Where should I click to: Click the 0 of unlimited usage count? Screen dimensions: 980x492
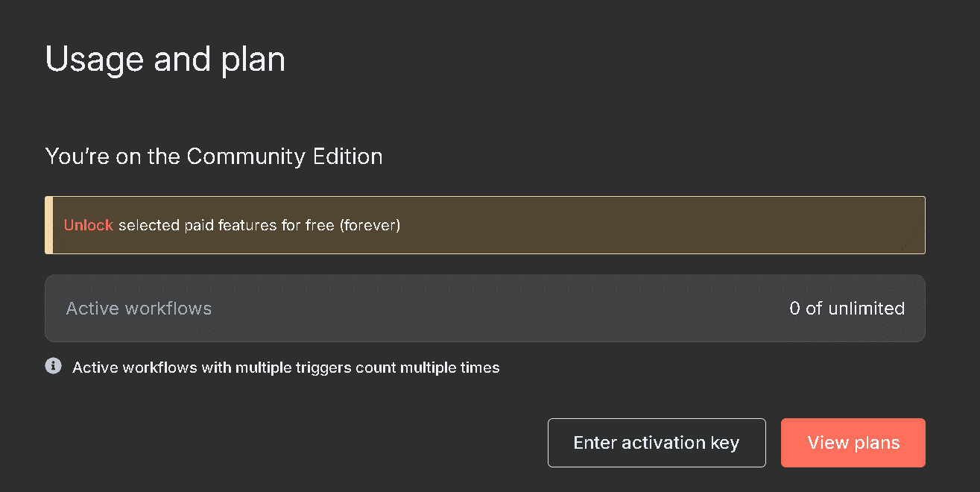(x=847, y=309)
